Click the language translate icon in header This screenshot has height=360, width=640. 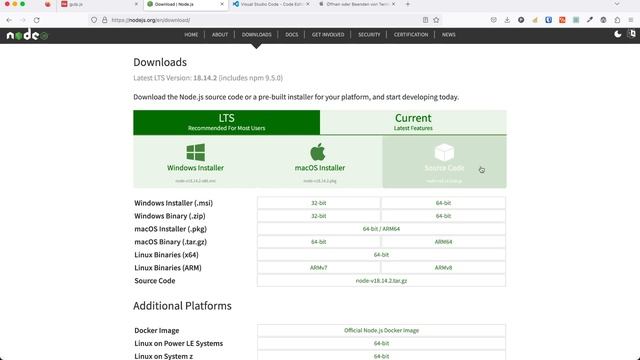(632, 34)
